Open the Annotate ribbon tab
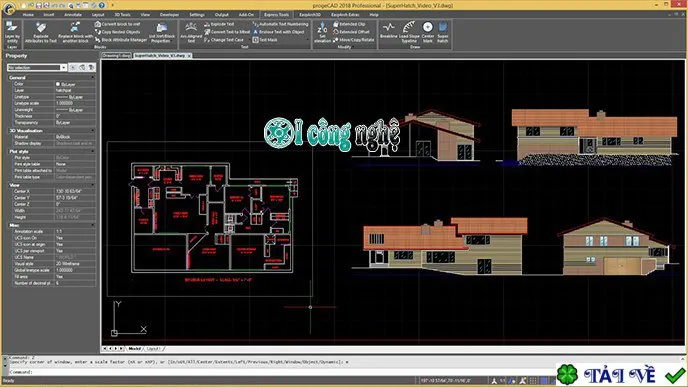This screenshot has width=688, height=387. tap(73, 15)
